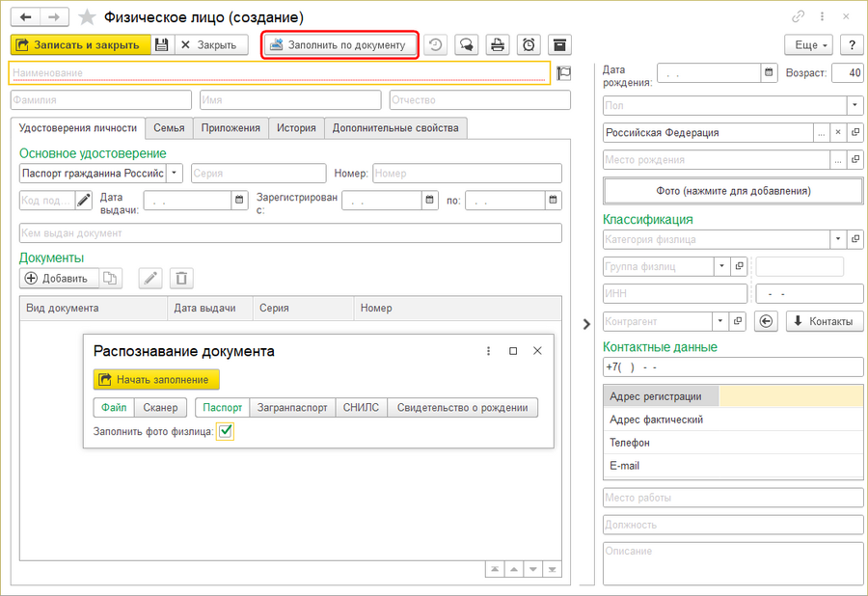Click the delete trash icon under Документы
Viewport: 868px width, 596px height.
click(x=181, y=279)
